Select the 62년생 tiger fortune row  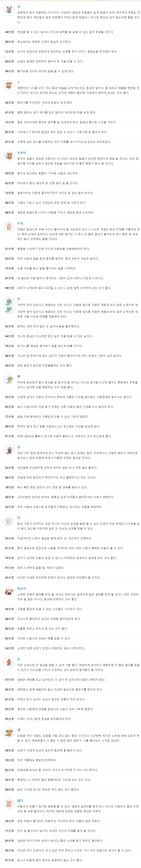(x=70, y=183)
